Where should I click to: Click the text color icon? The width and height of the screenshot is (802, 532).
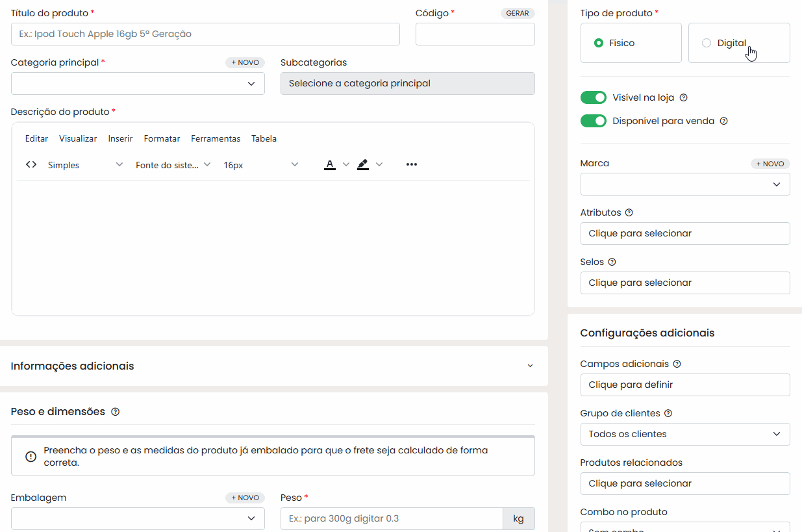pos(330,165)
